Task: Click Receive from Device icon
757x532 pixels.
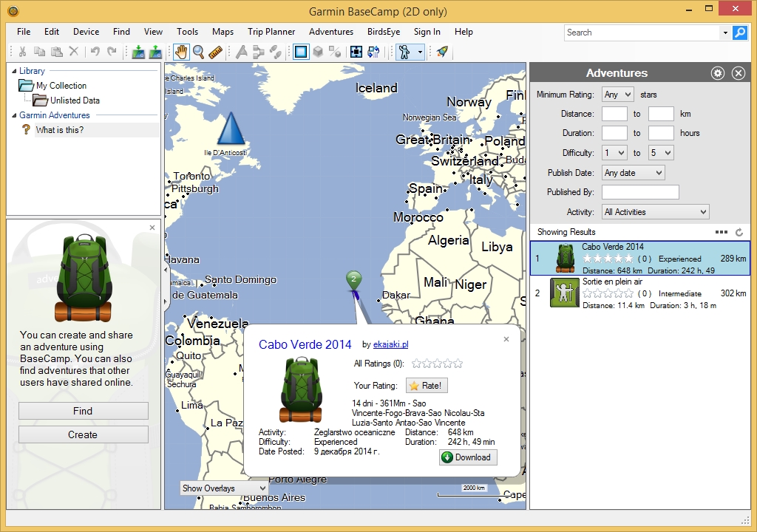Action: (155, 52)
